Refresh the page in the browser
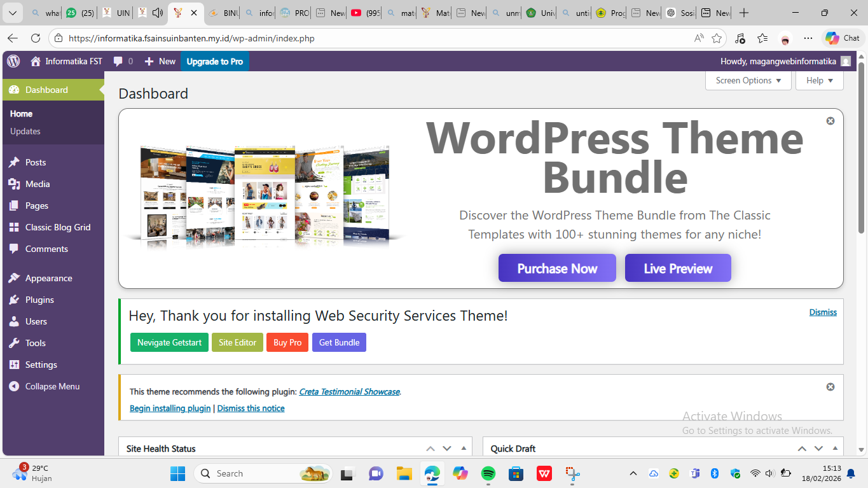 pyautogui.click(x=36, y=38)
